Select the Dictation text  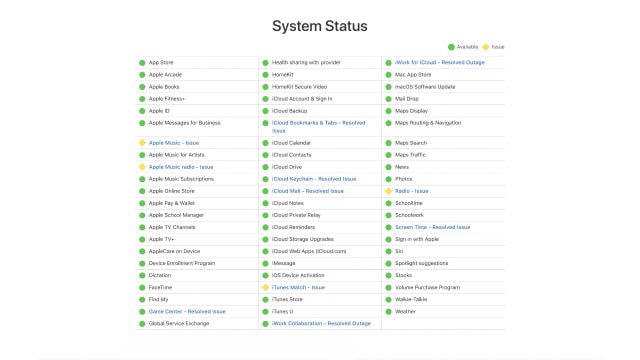point(160,275)
